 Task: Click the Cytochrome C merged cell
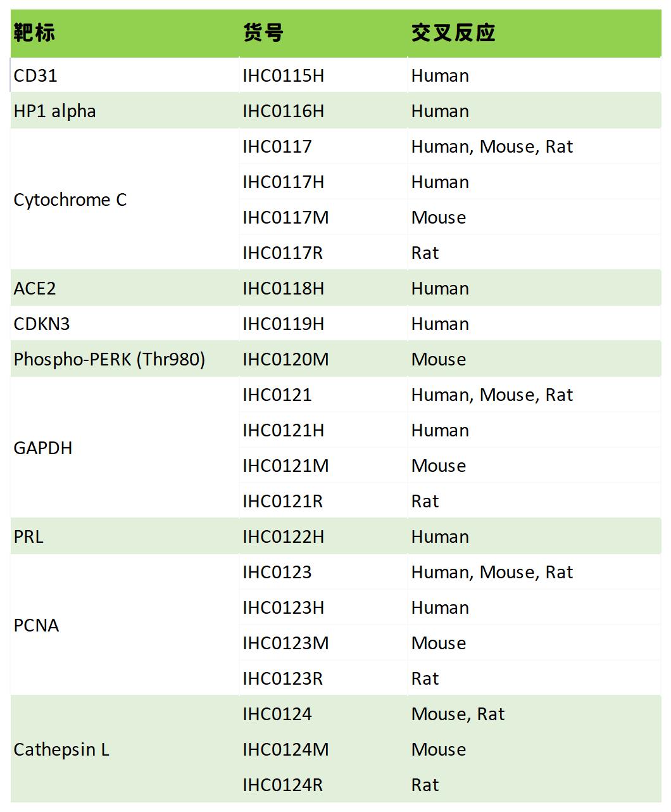pyautogui.click(x=70, y=200)
